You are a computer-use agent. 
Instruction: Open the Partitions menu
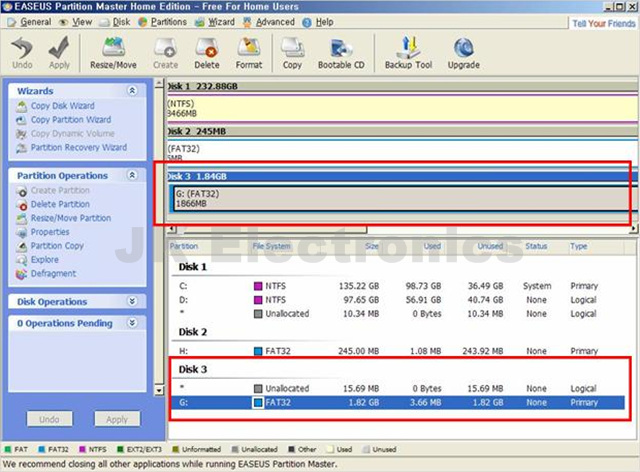pyautogui.click(x=162, y=22)
